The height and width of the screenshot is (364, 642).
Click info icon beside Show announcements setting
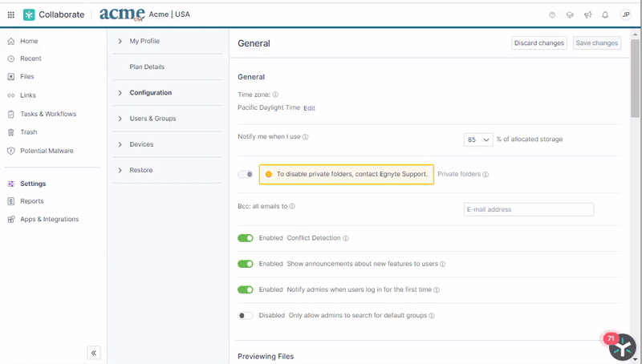point(443,265)
